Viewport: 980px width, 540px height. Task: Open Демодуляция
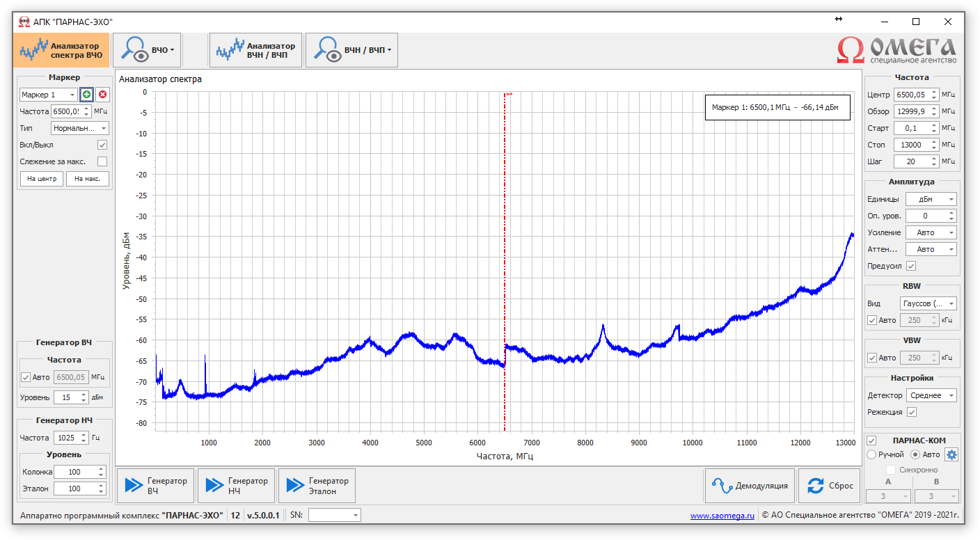coord(750,486)
